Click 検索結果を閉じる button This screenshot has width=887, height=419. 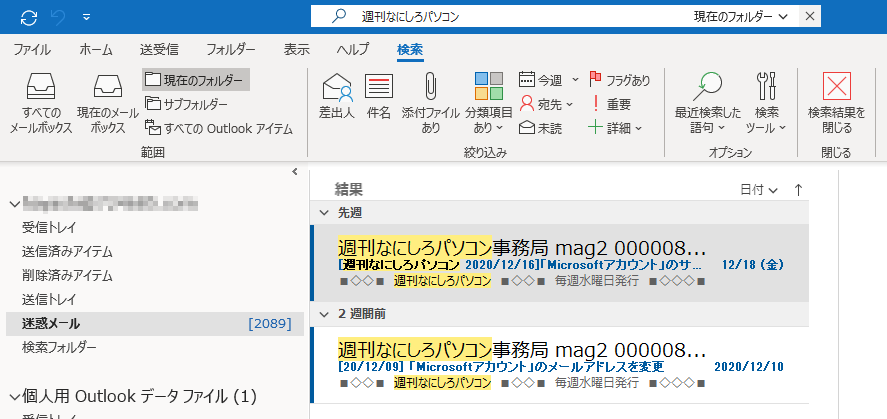[837, 103]
